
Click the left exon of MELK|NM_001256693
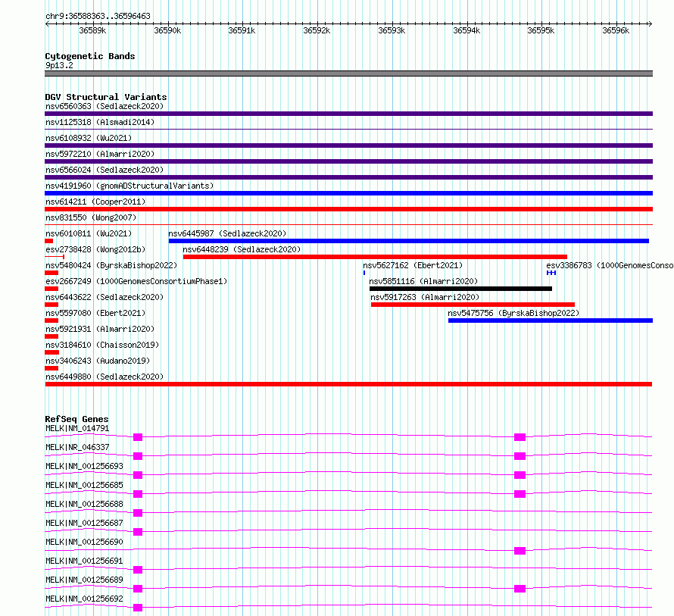click(138, 475)
